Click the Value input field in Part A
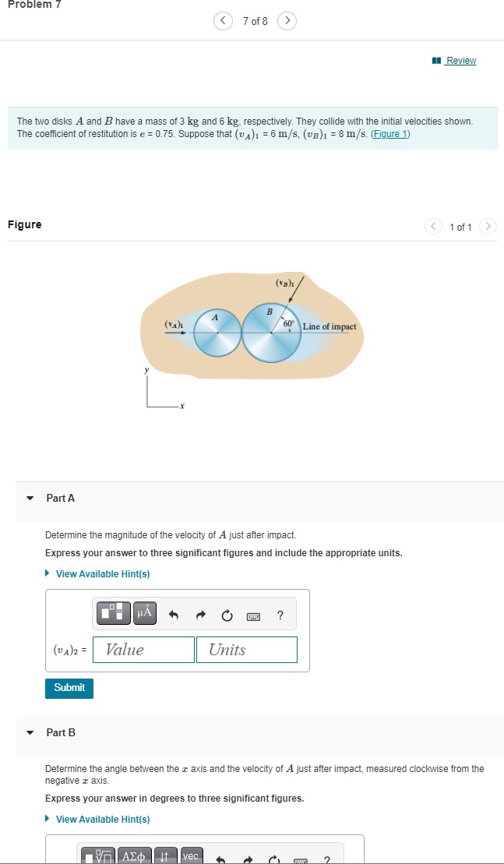This screenshot has height=864, width=504. [143, 649]
